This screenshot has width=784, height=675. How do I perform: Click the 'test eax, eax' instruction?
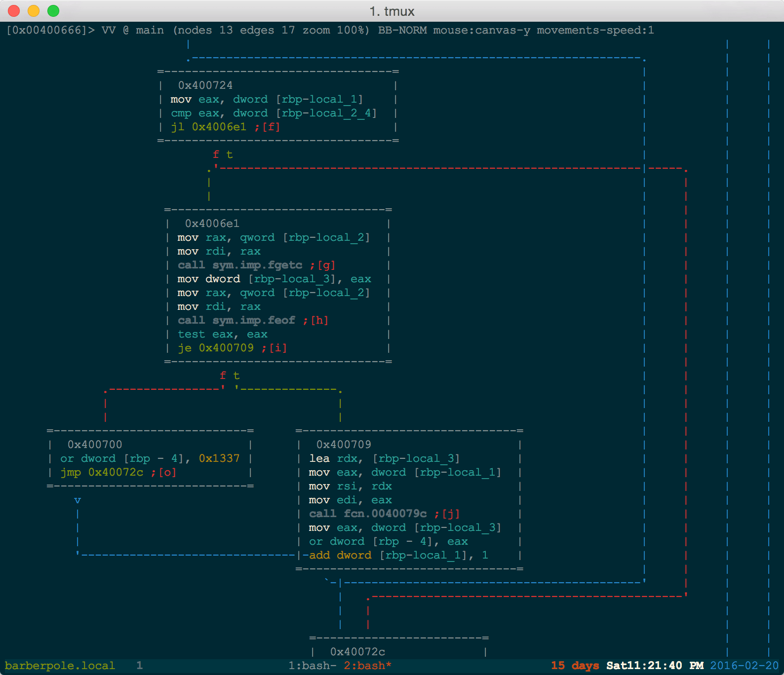coord(223,334)
